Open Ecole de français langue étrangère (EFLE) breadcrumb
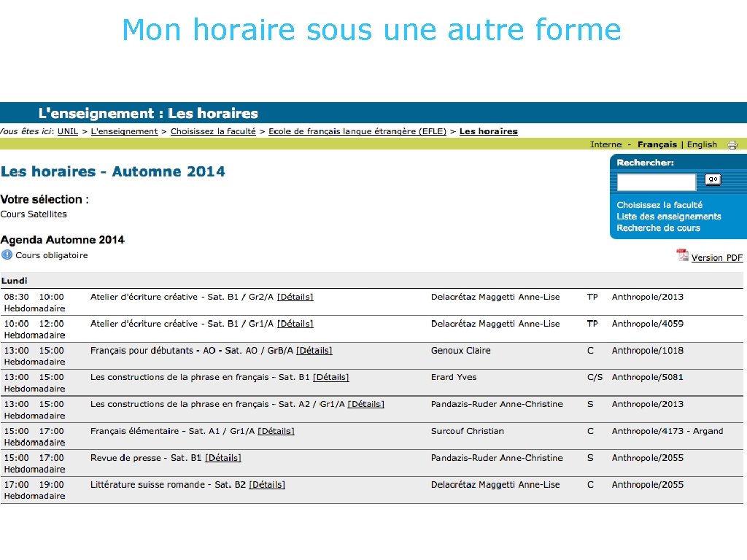This screenshot has width=747, height=560. point(357,131)
